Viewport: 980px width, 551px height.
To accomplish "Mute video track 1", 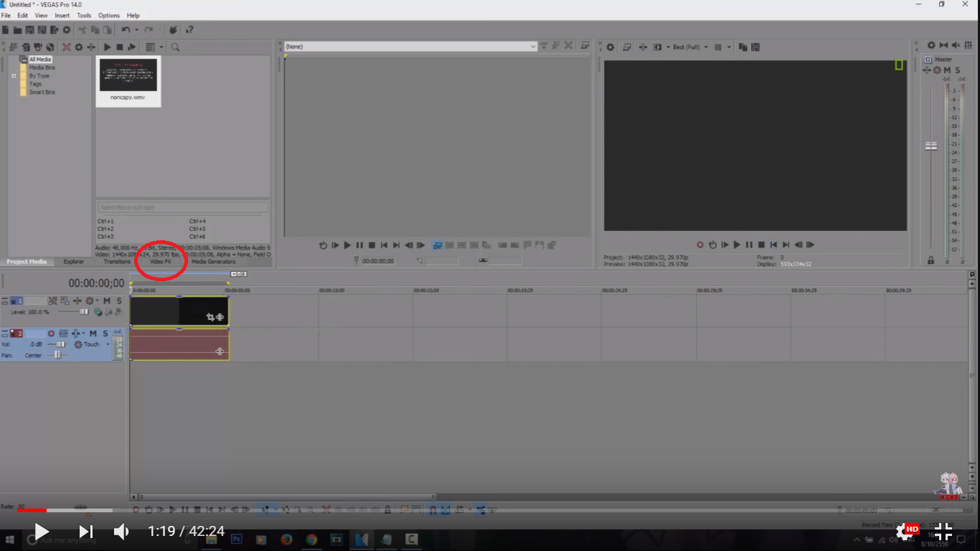I will coord(107,301).
